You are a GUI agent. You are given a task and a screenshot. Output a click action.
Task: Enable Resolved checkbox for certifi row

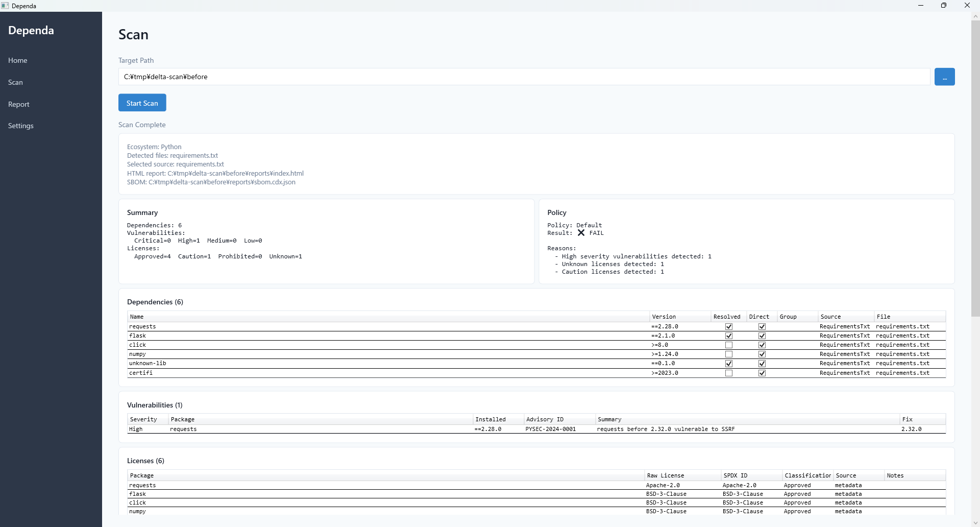click(728, 373)
